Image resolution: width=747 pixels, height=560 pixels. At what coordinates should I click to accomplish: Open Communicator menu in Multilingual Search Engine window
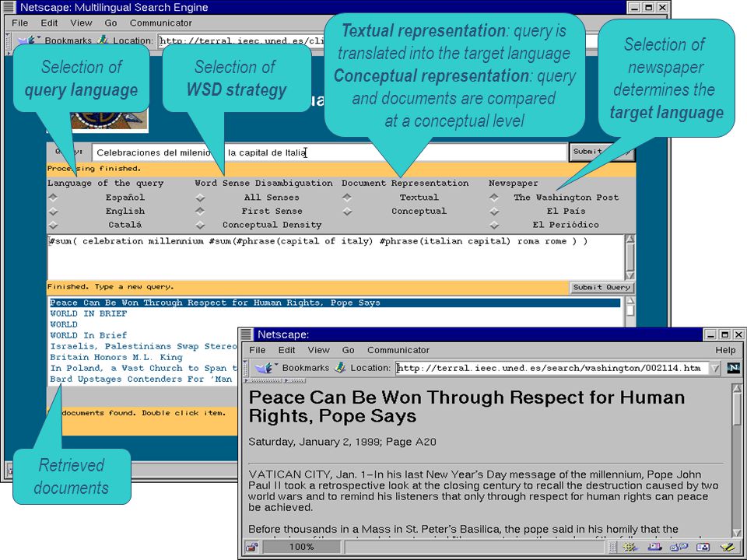point(160,23)
